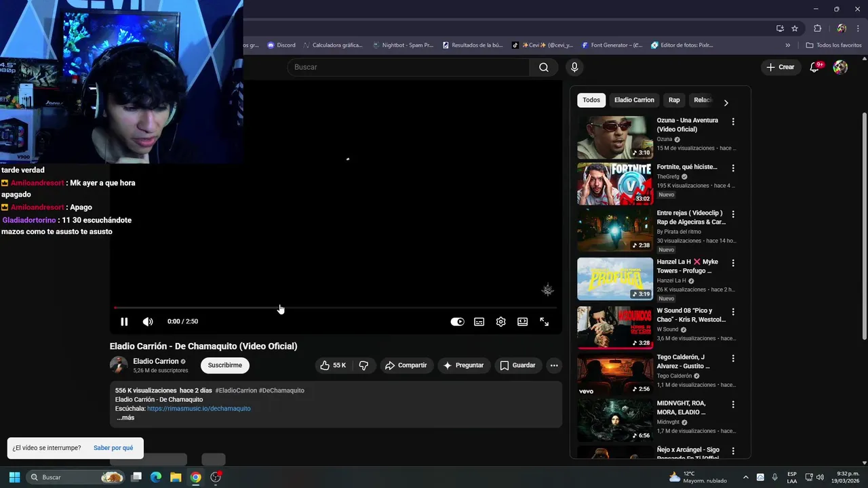Open Chrome extensions puzzle icon

817,28
